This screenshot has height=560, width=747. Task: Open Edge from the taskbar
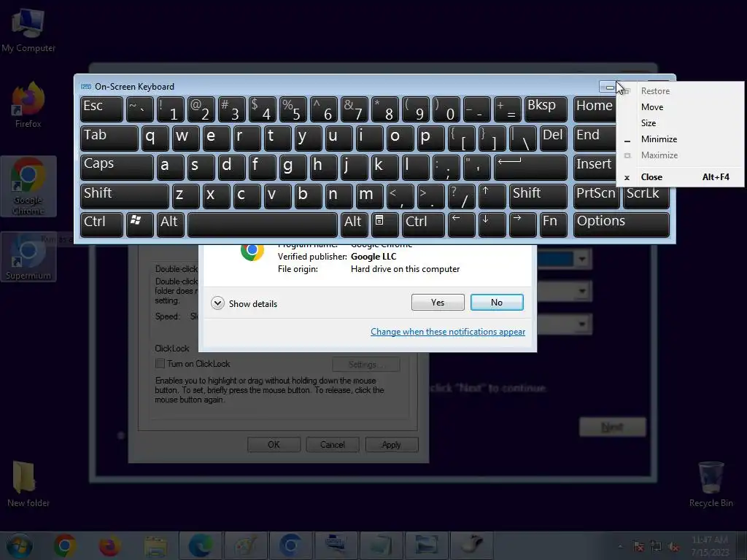(201, 545)
